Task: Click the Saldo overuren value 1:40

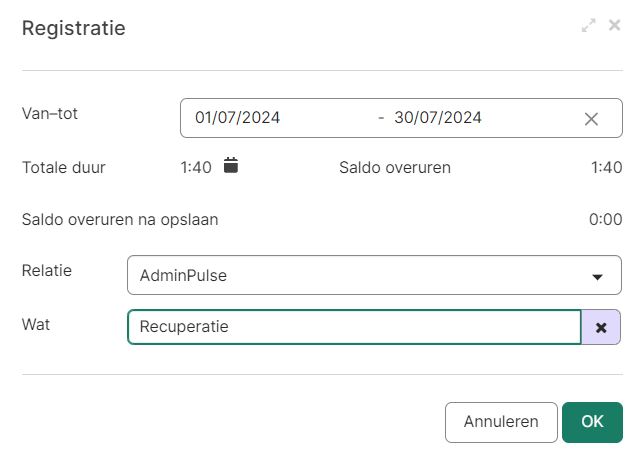Action: coord(606,167)
